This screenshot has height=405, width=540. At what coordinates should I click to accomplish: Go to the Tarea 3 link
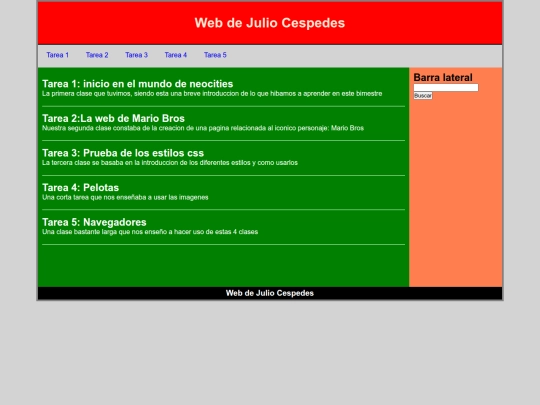pyautogui.click(x=136, y=55)
